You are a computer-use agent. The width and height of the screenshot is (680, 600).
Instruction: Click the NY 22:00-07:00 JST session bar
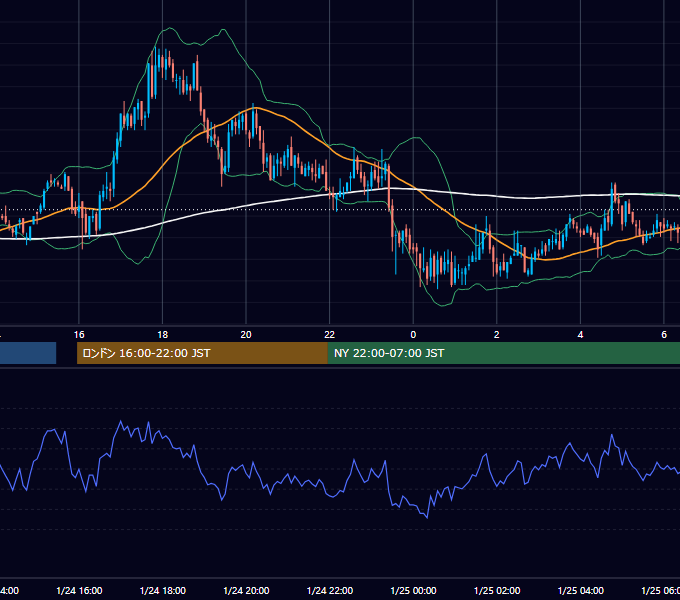point(504,353)
